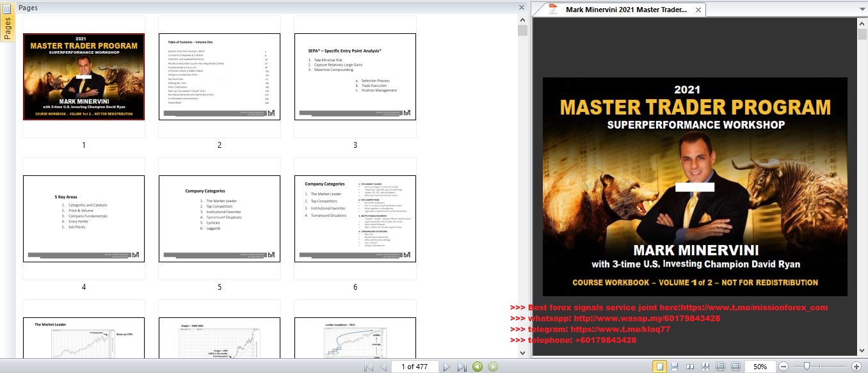Go to the first page button
This screenshot has width=868, height=373.
pyautogui.click(x=369, y=367)
